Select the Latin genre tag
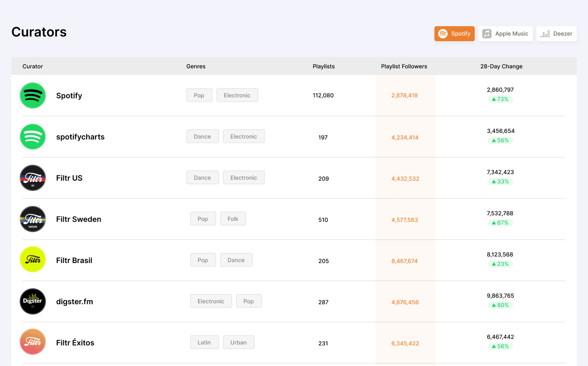Screen dimensions: 588x366 click(x=204, y=343)
